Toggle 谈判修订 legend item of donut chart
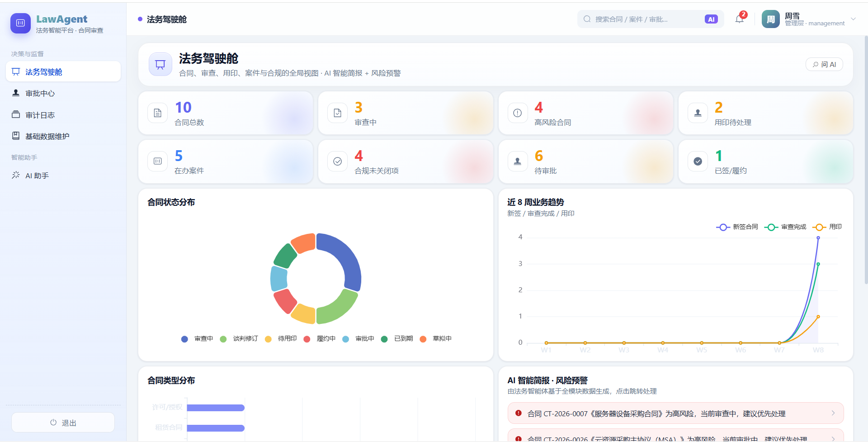Viewport: 868px width, 442px height. click(x=239, y=339)
